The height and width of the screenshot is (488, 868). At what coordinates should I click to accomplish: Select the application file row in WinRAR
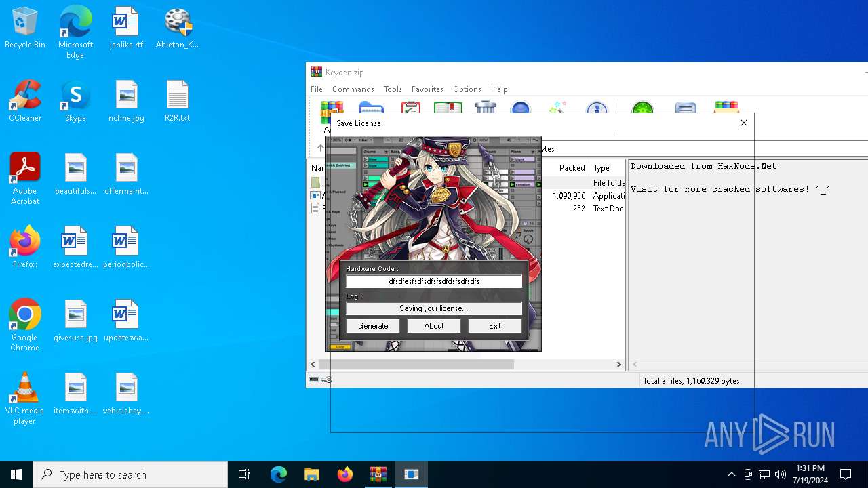[x=467, y=196]
